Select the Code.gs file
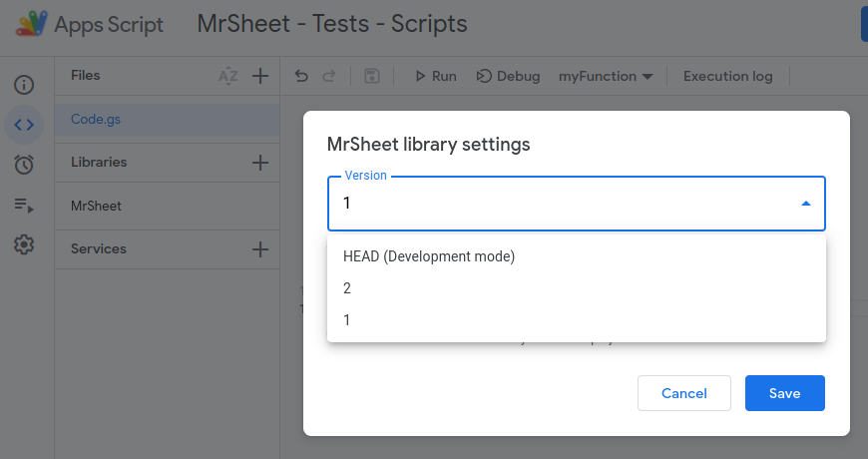Viewport: 868px width, 459px height. click(168, 120)
